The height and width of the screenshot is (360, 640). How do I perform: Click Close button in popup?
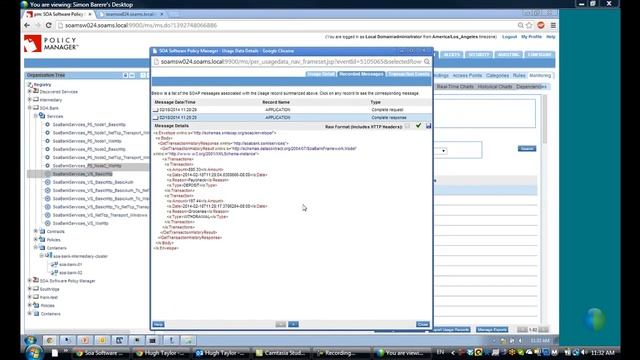(423, 324)
